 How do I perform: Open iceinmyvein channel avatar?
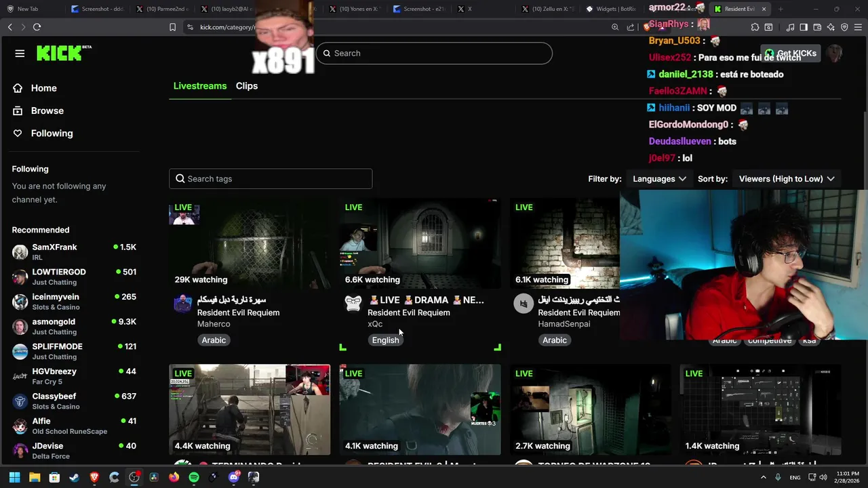coord(20,302)
